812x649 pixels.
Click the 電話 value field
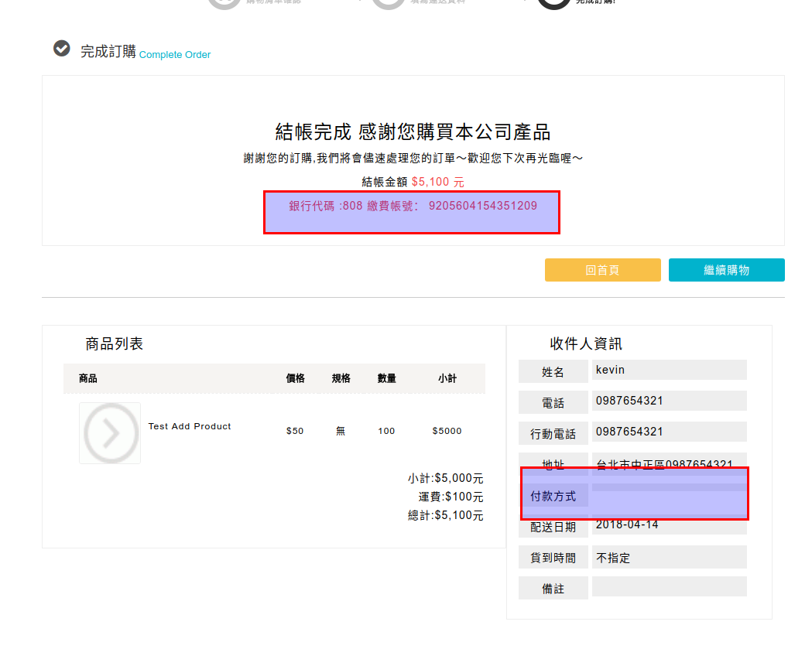click(669, 401)
